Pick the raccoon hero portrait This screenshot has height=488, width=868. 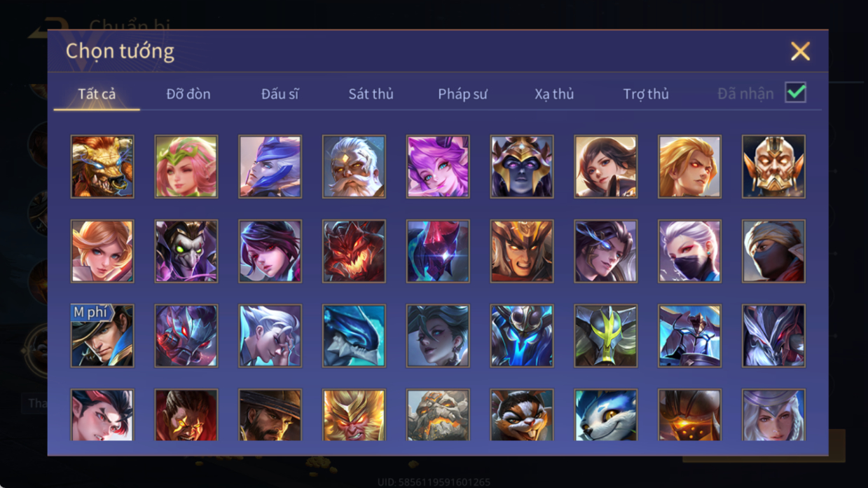(x=522, y=415)
